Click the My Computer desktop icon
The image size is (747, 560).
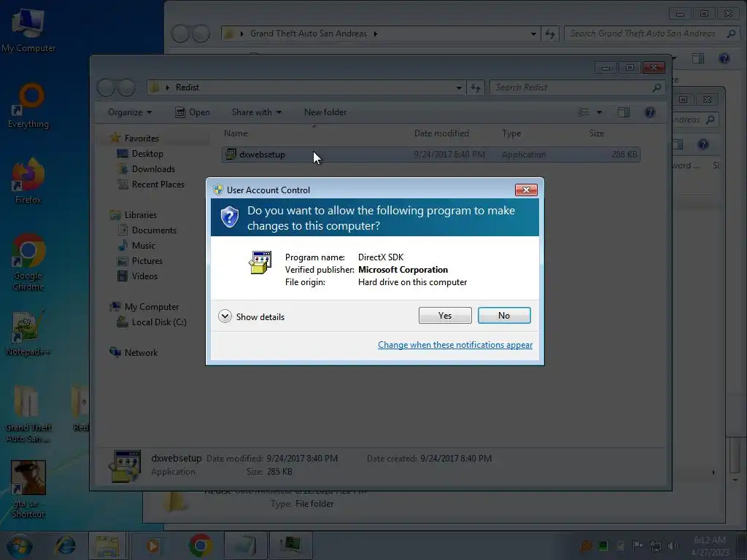coord(28,29)
